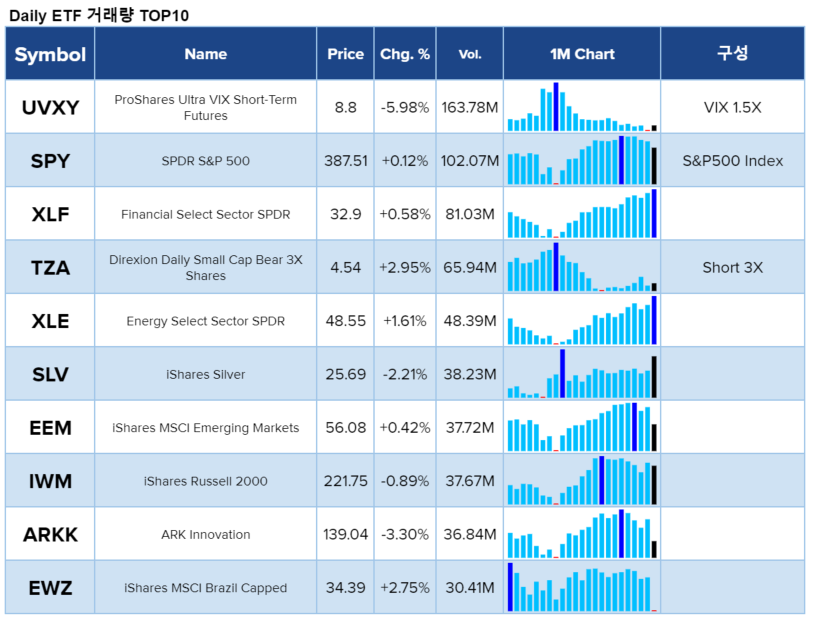Open the ARKK 1M chart thumbnail

(x=582, y=534)
